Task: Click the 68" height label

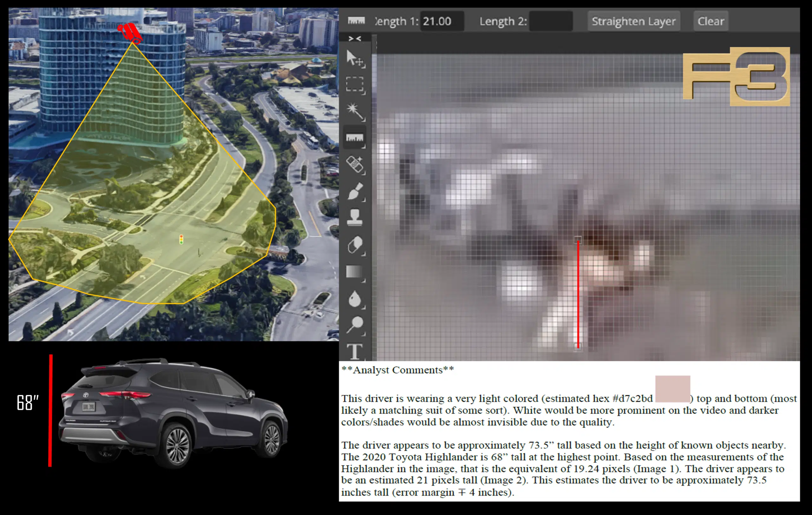Action: click(28, 402)
